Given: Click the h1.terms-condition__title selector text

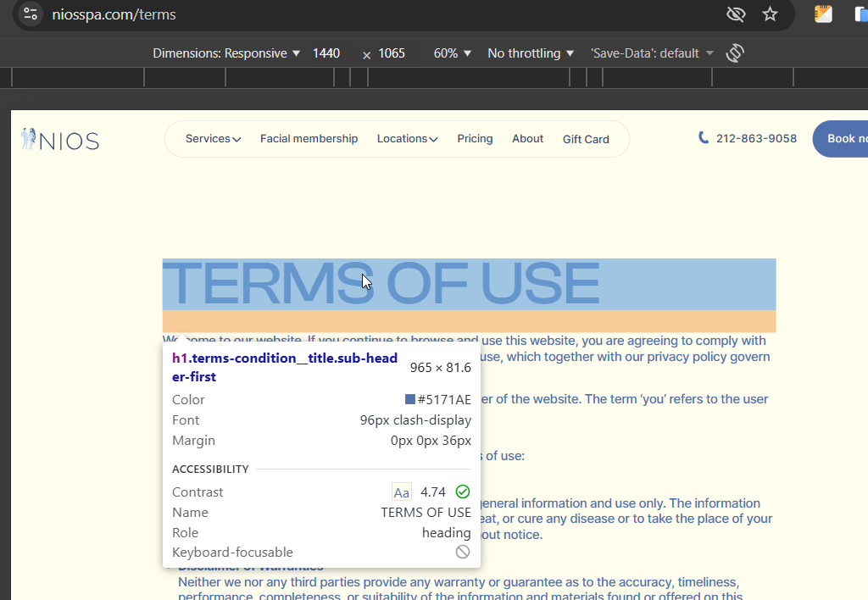Looking at the screenshot, I should click(x=285, y=368).
